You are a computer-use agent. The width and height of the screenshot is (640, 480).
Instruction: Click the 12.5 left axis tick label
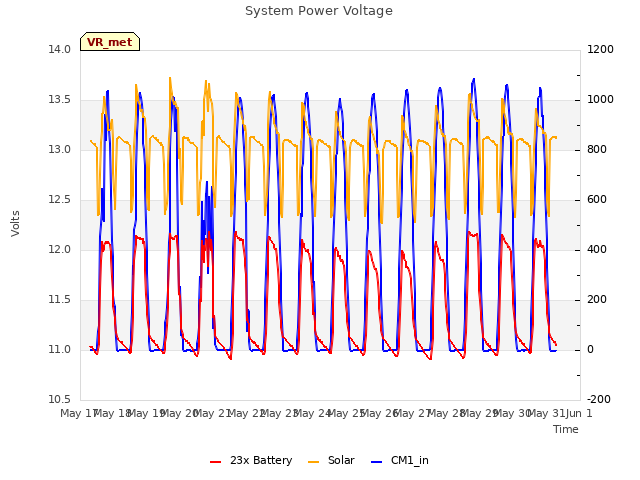[x=60, y=200]
